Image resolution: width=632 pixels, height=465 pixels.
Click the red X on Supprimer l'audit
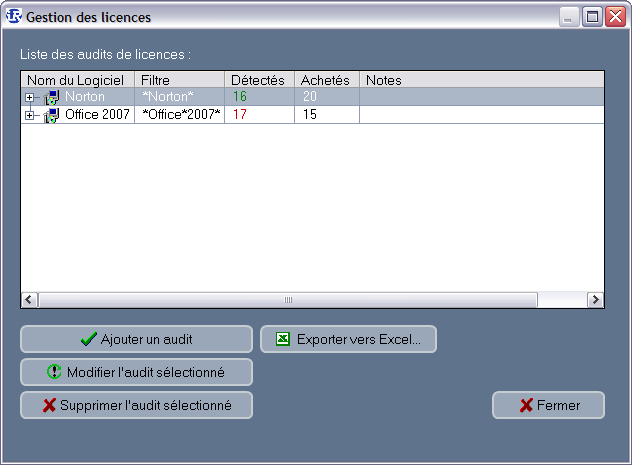[49, 405]
